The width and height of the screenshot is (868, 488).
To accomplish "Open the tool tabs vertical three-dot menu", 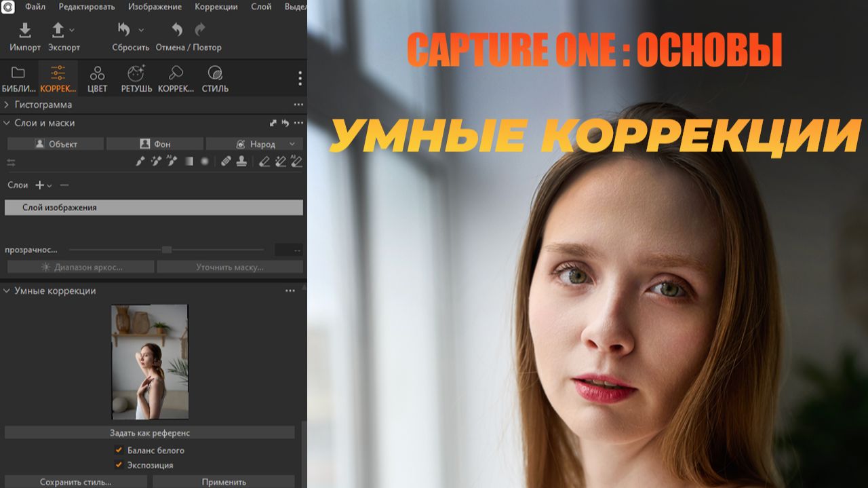I will point(300,79).
